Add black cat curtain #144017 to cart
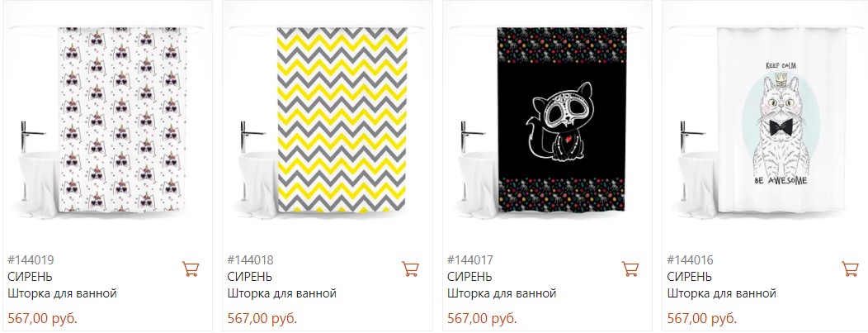868x333 pixels. (x=630, y=269)
